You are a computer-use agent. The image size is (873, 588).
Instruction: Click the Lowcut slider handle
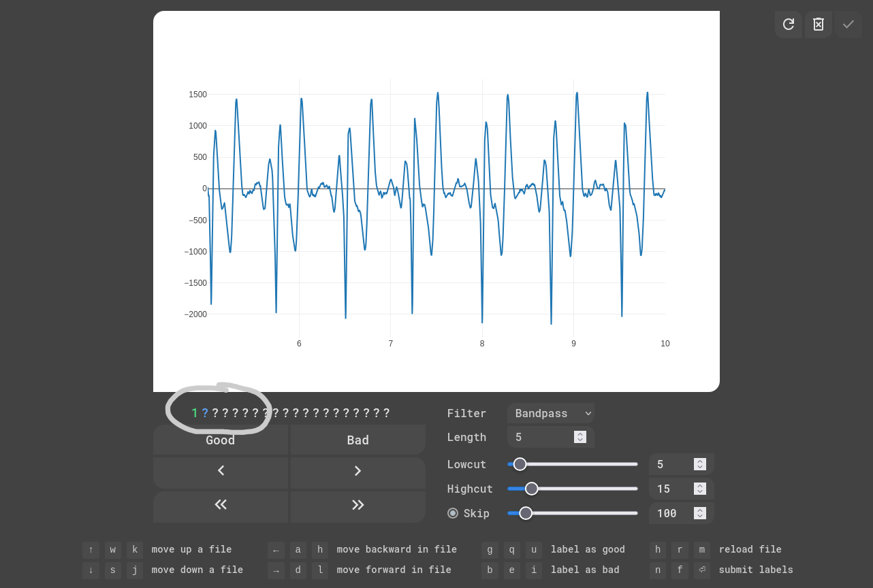tap(520, 464)
